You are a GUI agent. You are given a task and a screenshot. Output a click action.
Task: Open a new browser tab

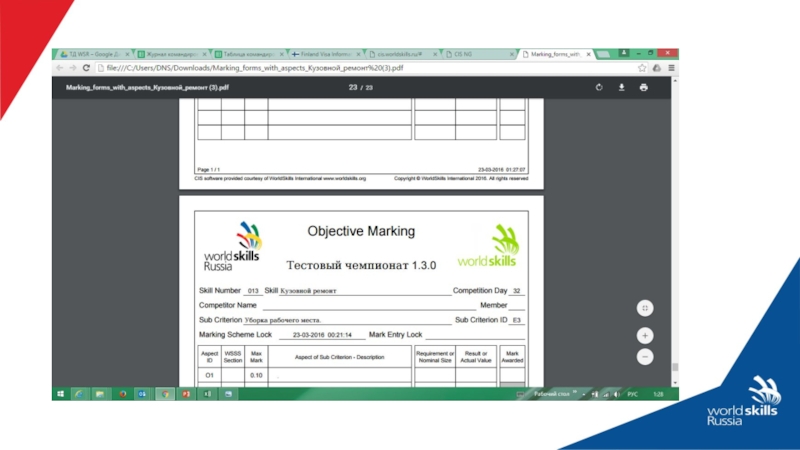(x=604, y=54)
